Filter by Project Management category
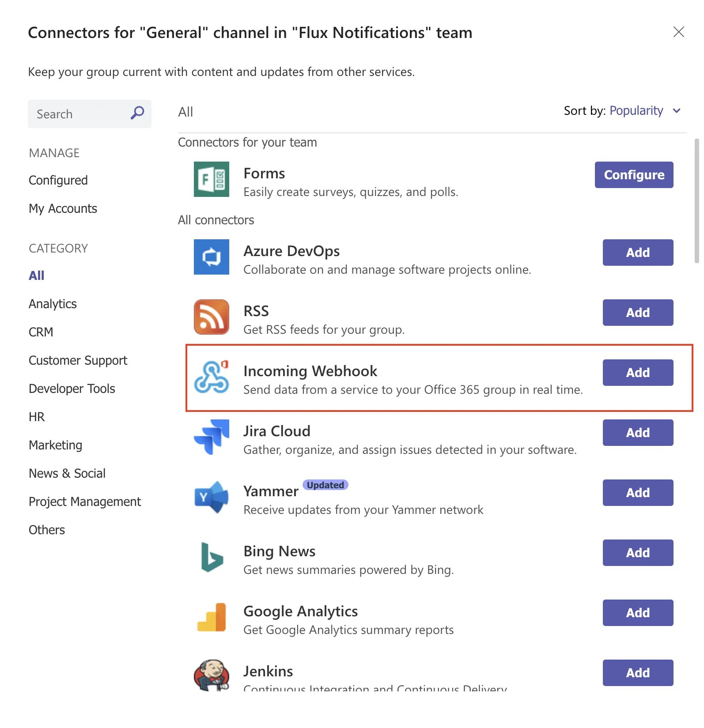 pos(85,502)
